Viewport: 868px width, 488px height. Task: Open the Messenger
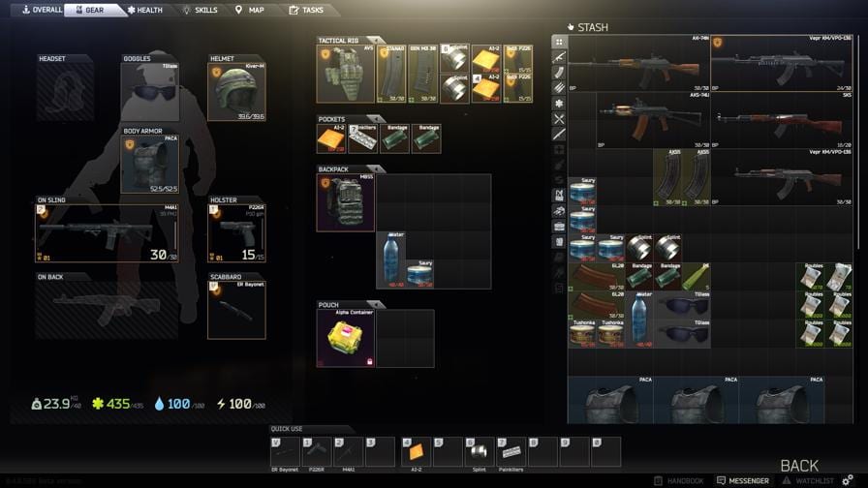[x=743, y=481]
